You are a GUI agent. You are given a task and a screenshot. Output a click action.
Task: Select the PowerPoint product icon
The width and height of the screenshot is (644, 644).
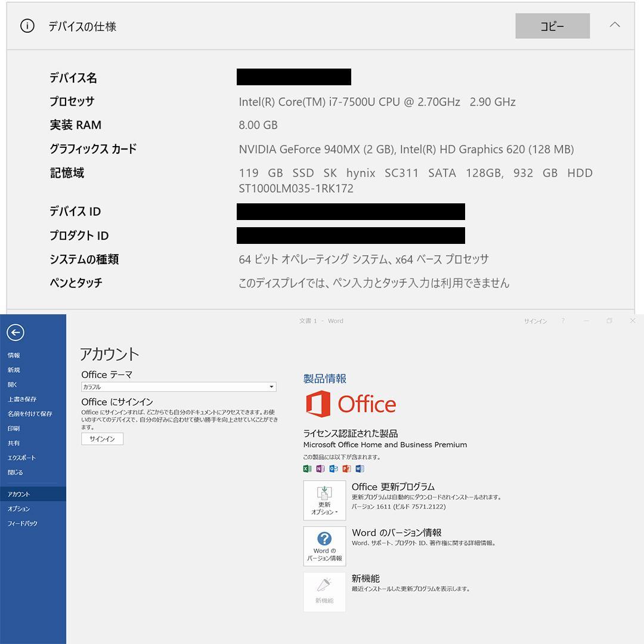click(x=346, y=469)
